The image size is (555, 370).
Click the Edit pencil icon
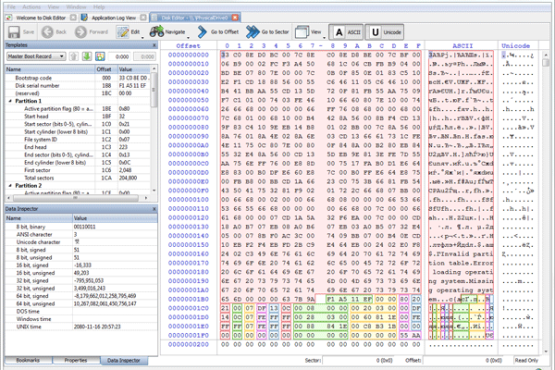pyautogui.click(x=122, y=32)
